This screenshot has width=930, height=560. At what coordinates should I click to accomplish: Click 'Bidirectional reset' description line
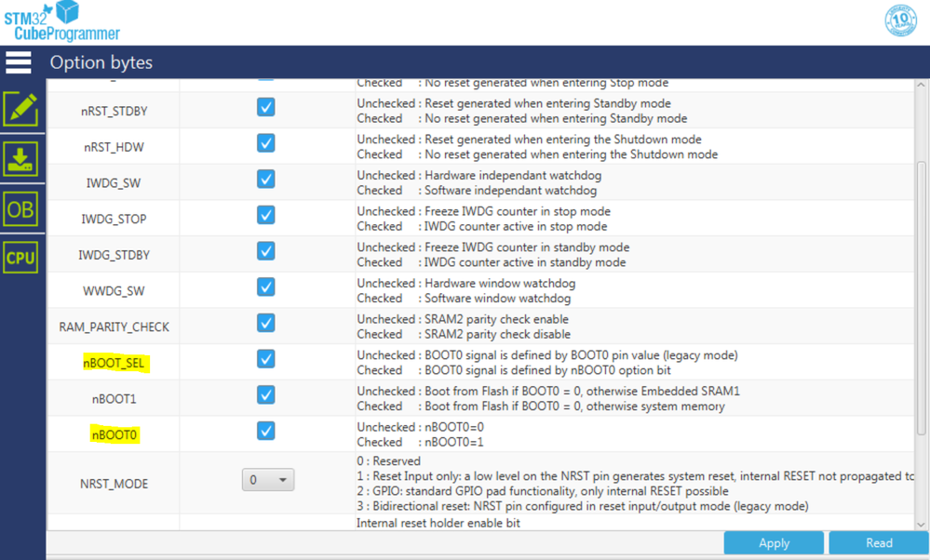tap(583, 506)
